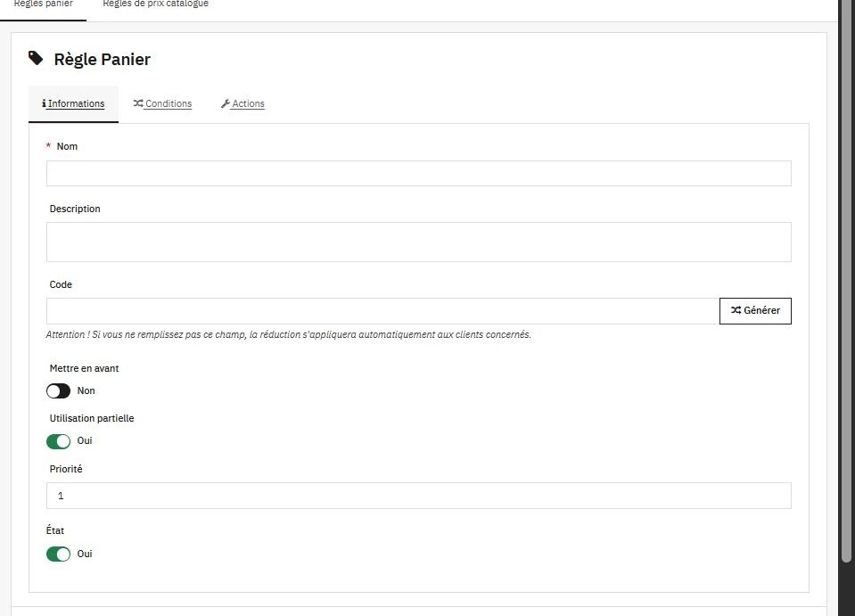Generate a code with Générer button

755,311
